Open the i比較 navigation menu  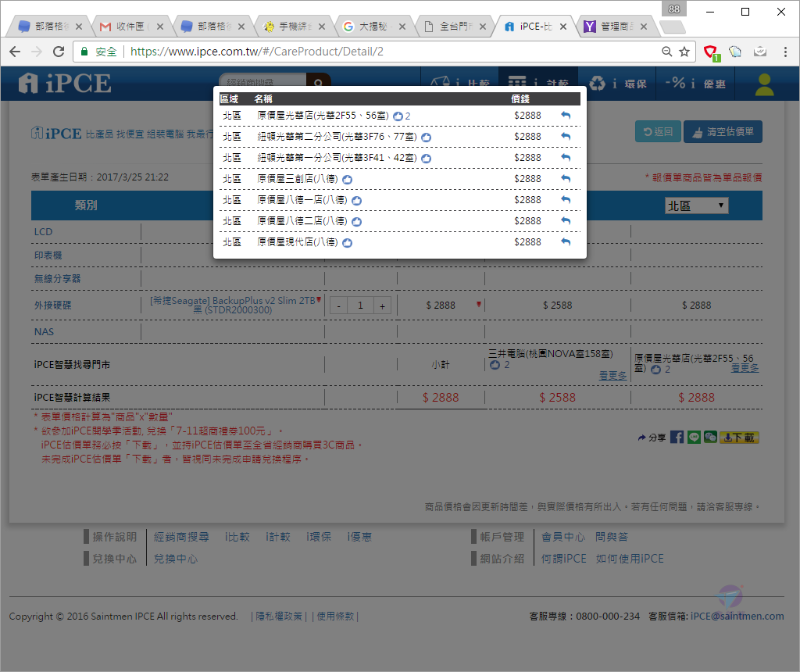pyautogui.click(x=459, y=84)
